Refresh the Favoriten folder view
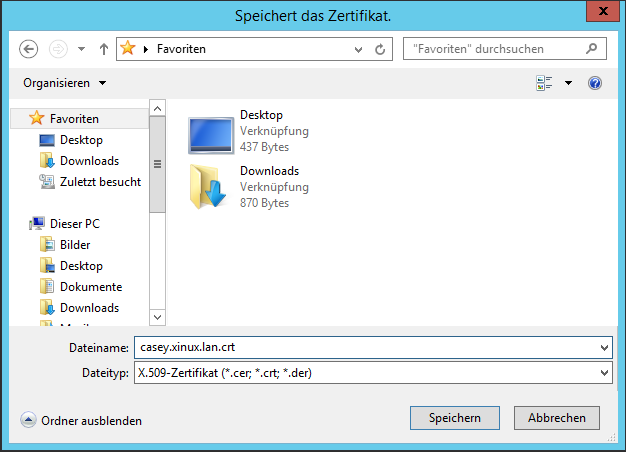This screenshot has width=626, height=452. [381, 48]
